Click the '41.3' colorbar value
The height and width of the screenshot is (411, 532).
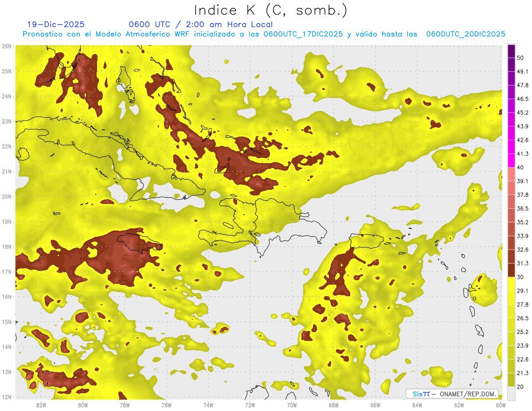(x=522, y=154)
